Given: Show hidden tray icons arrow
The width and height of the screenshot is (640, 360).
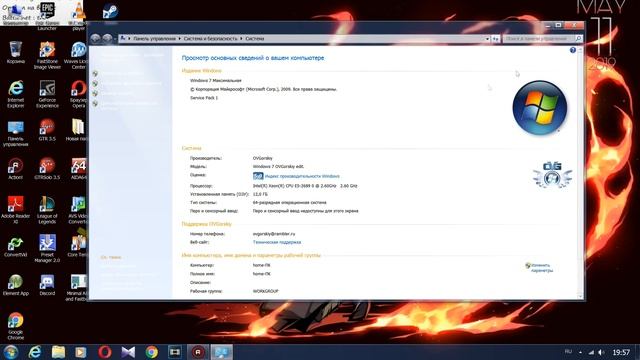Looking at the screenshot, I should tap(580, 352).
